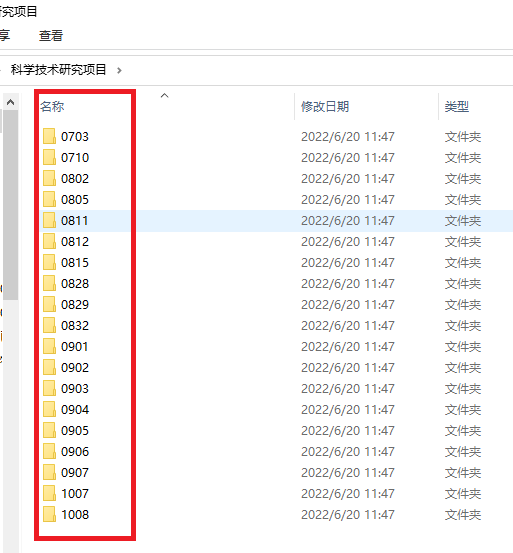Select the highlighted 0811 folder row
The image size is (513, 553).
[276, 221]
